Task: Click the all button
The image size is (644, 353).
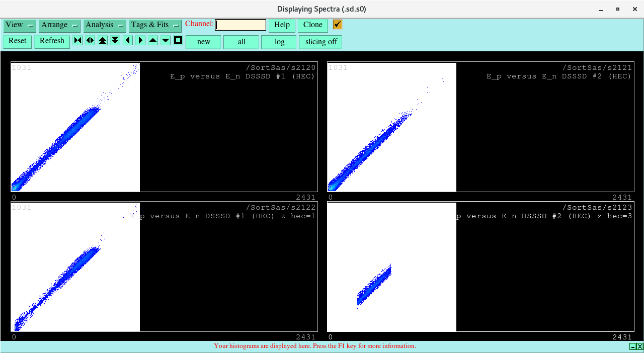Action: click(x=241, y=42)
